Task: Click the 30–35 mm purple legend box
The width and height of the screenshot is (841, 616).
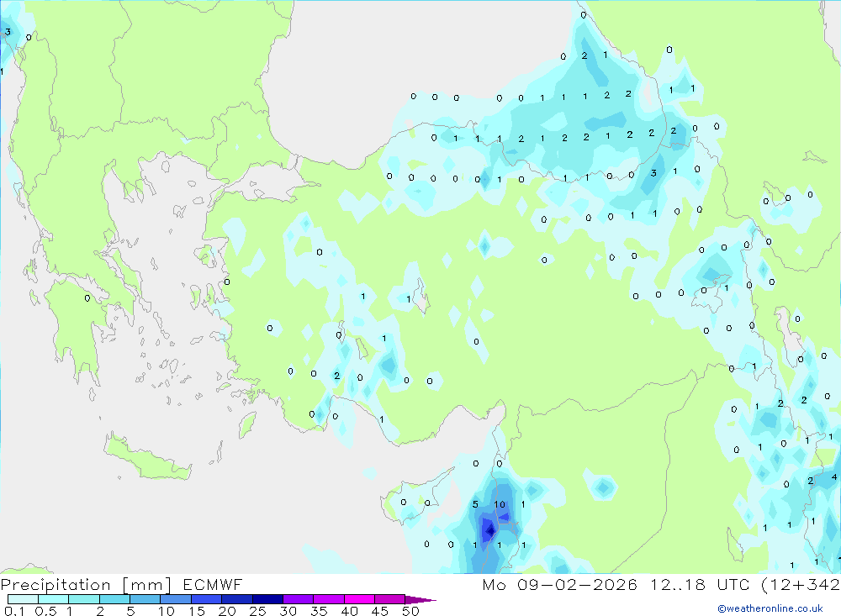Action: coord(299,599)
